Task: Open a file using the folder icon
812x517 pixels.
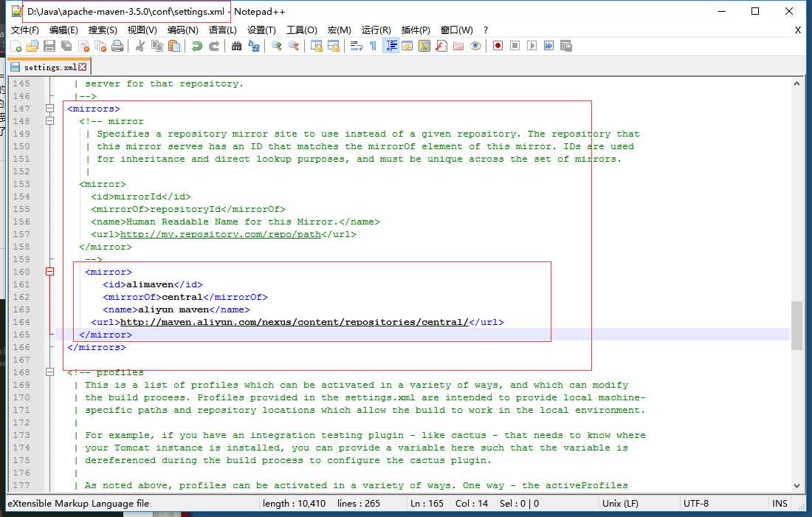Action: tap(32, 46)
